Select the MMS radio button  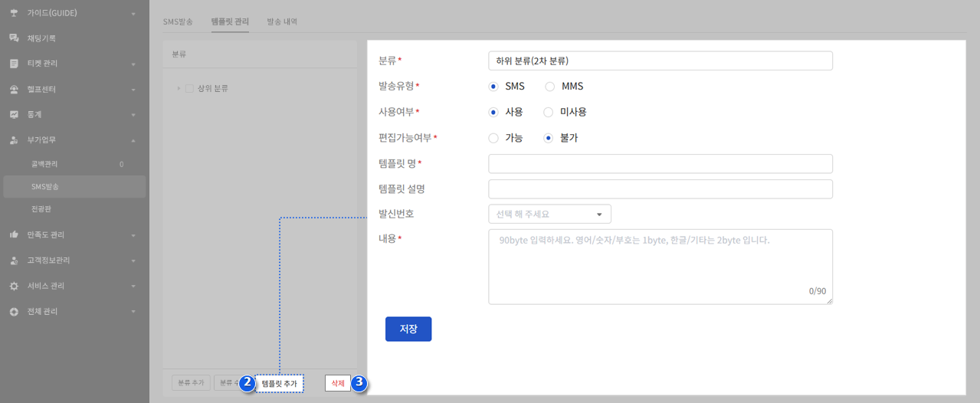549,87
